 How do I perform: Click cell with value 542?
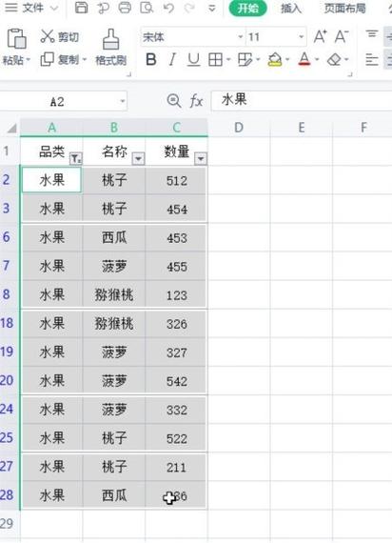[x=177, y=381]
